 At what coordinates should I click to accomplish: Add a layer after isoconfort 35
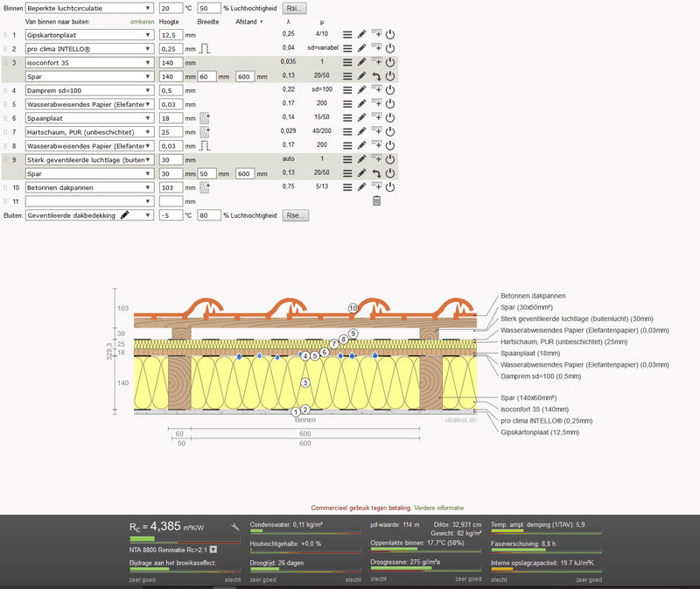(376, 61)
